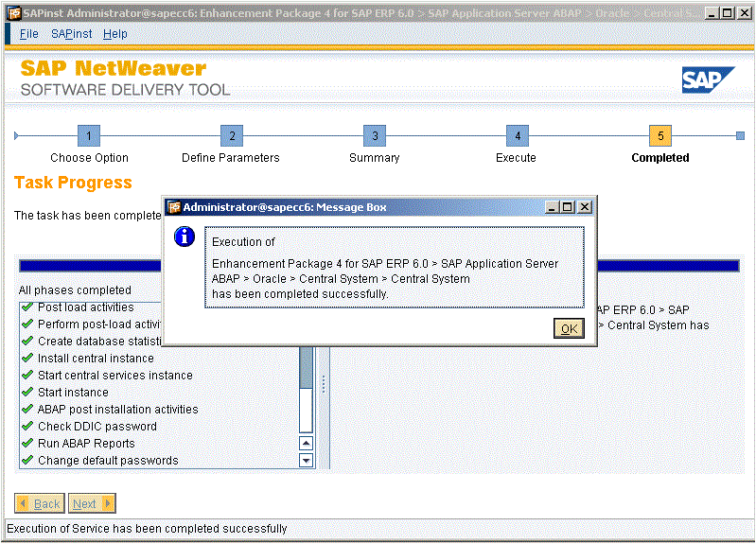
Task: Click step 1 Choose Option box
Action: pos(89,136)
